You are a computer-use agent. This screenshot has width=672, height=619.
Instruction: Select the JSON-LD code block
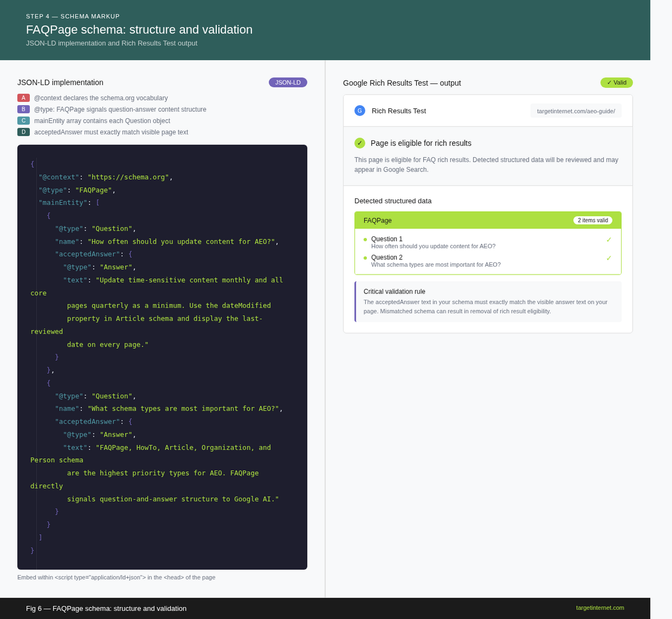pos(162,357)
